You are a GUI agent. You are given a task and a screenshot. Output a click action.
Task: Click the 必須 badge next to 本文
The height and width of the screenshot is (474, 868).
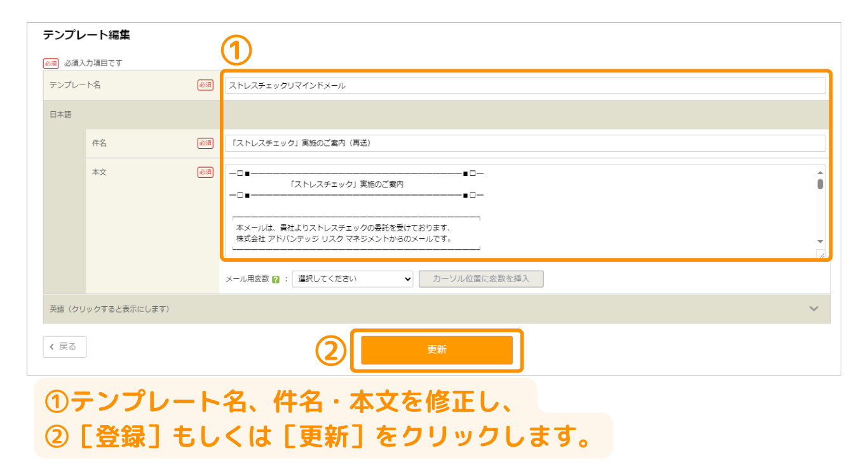tap(205, 172)
